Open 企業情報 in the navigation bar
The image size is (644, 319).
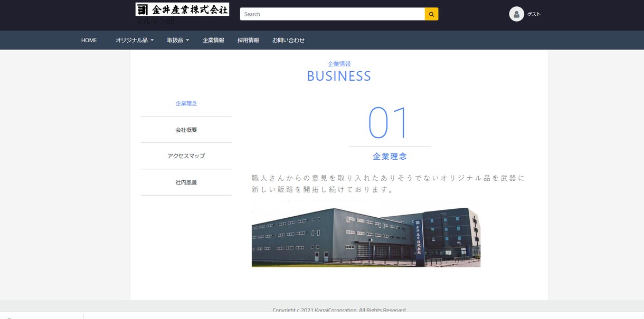tap(213, 40)
